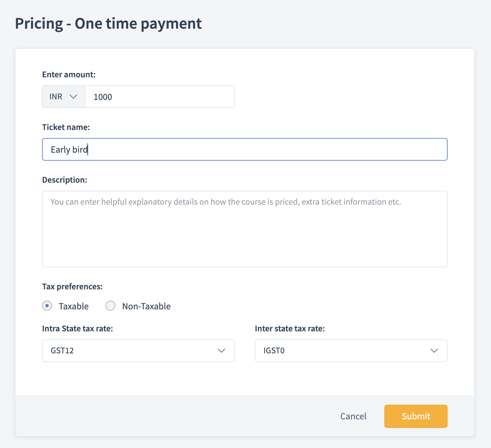Viewport: 491px width, 448px height.
Task: Open the INR currency selector
Action: [63, 97]
